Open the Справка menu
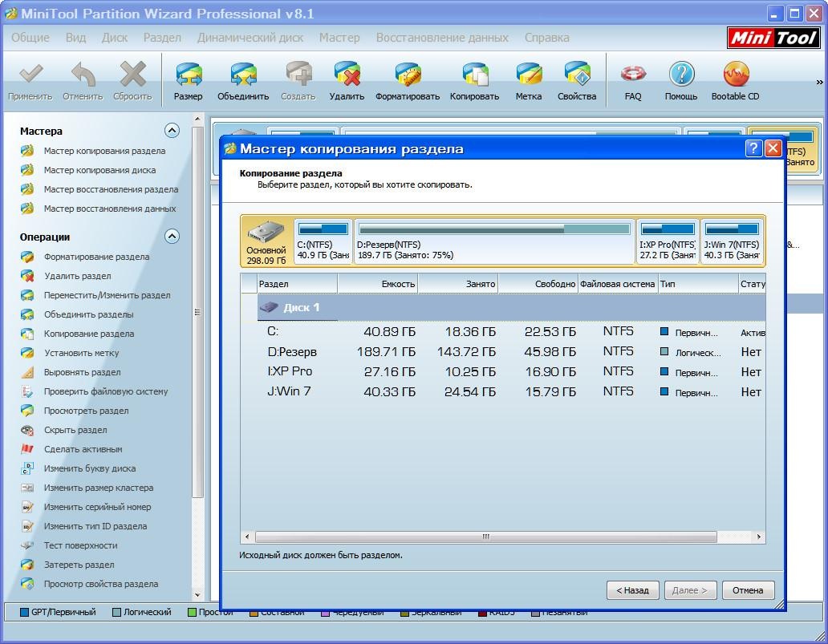This screenshot has height=644, width=828. [x=546, y=38]
